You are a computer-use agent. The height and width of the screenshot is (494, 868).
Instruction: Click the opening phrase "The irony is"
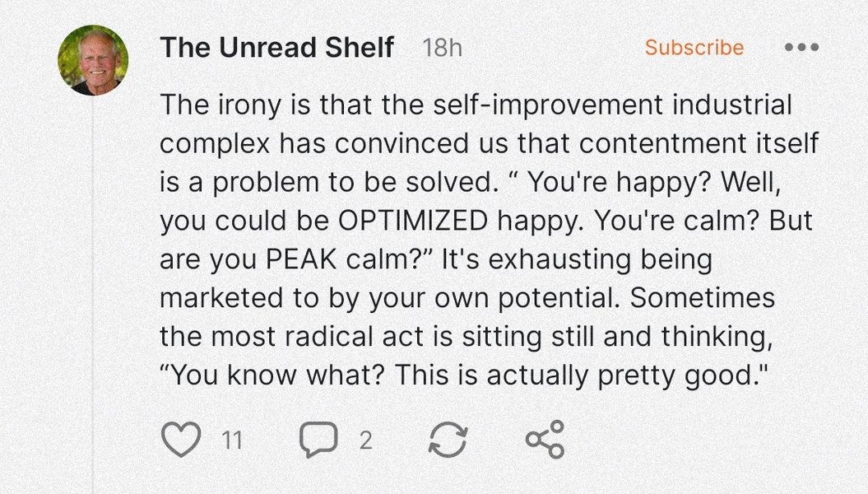(x=235, y=105)
